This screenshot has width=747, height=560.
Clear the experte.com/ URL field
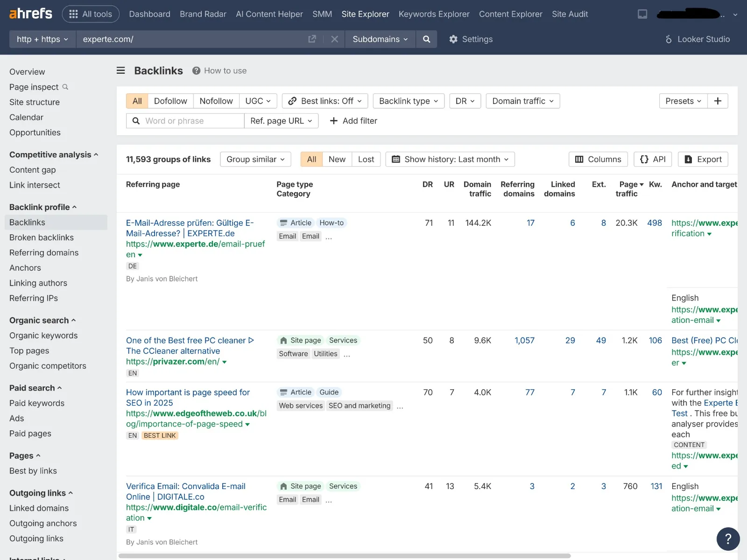pyautogui.click(x=334, y=39)
